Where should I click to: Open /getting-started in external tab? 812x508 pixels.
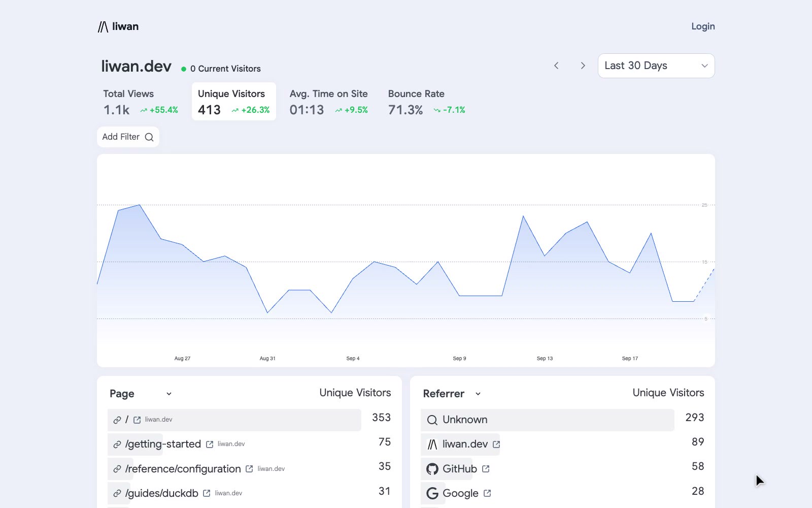tap(210, 444)
